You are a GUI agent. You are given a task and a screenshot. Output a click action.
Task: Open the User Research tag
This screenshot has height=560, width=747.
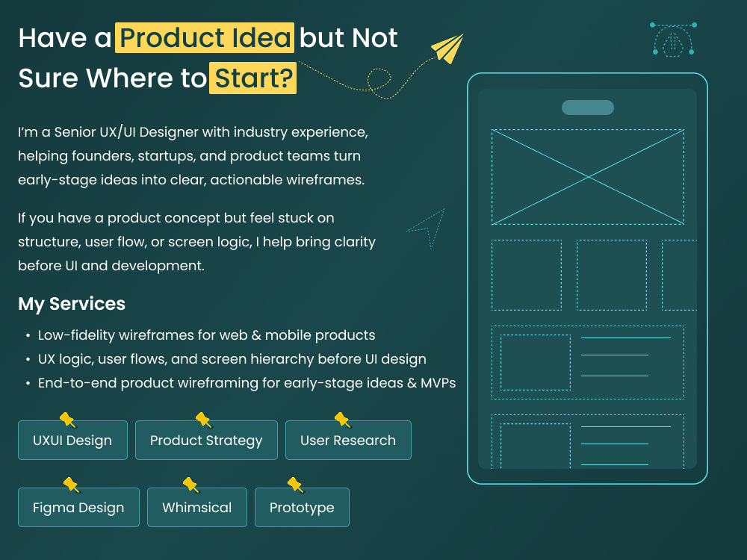[x=348, y=440]
